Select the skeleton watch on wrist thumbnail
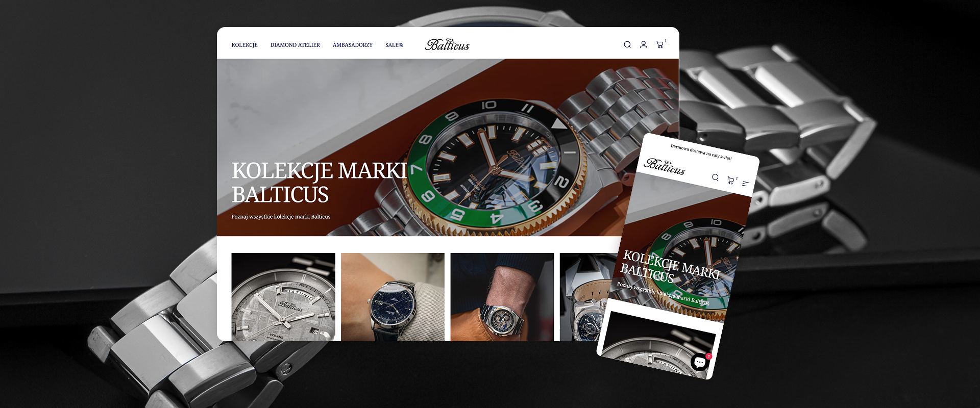Image resolution: width=980 pixels, height=408 pixels. (x=502, y=297)
